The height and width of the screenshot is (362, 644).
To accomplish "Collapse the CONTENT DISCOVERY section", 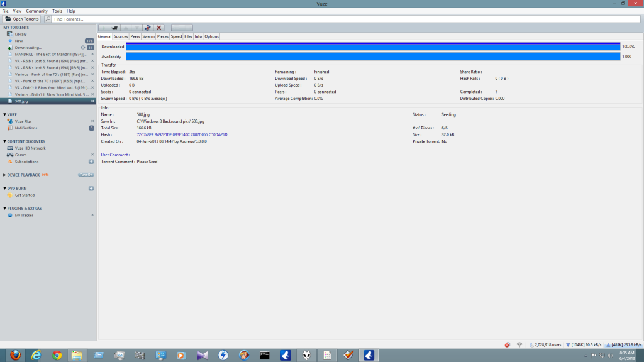I will point(4,141).
